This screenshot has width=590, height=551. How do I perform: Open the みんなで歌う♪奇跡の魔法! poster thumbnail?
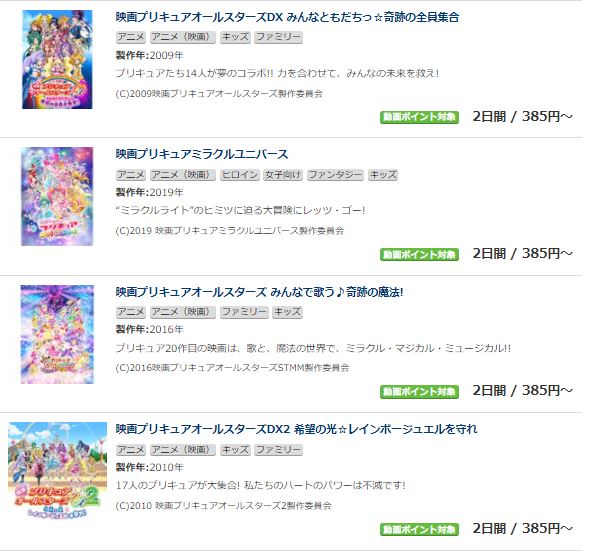[57, 334]
